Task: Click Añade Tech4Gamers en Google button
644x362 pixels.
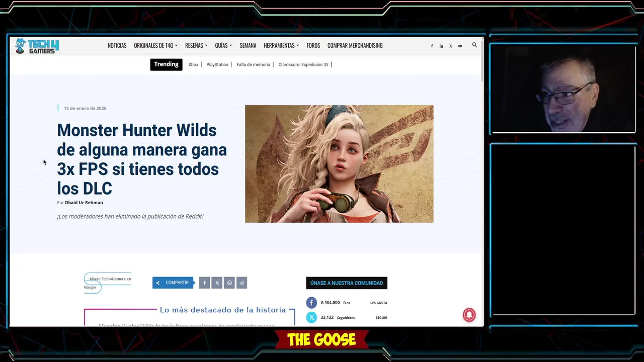Action: pos(107,283)
